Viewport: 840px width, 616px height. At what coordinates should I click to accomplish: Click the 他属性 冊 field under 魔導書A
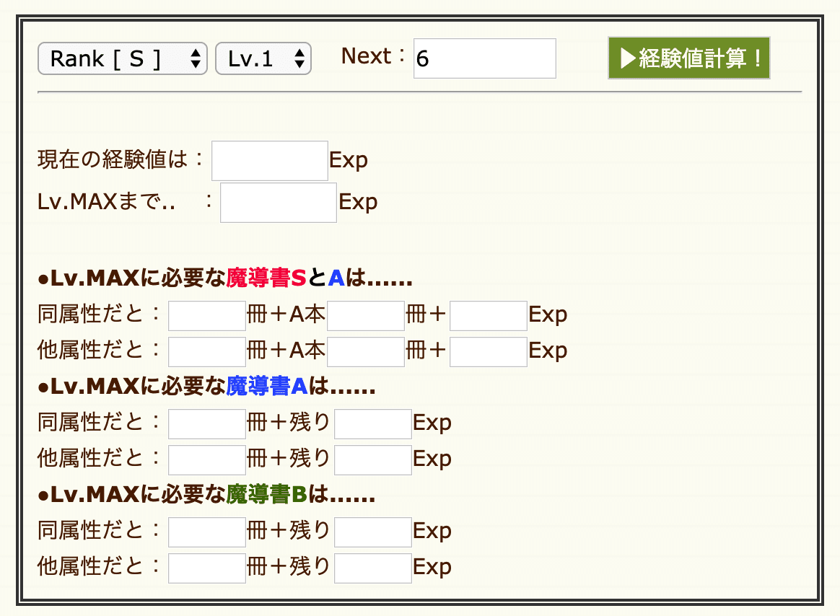point(206,459)
